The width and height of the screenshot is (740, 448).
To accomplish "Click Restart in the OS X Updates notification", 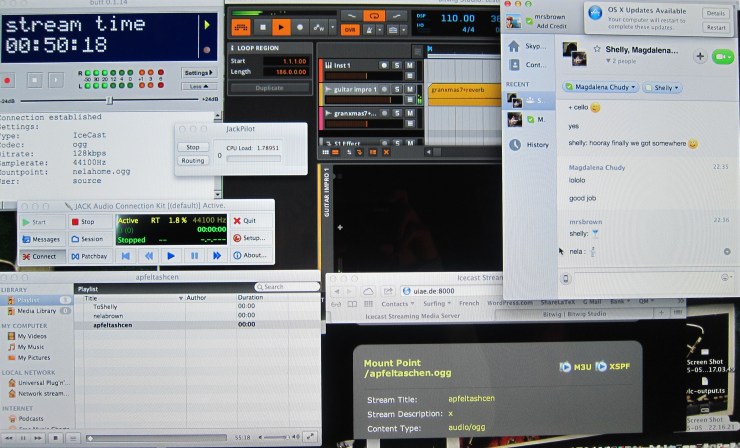I will pyautogui.click(x=716, y=27).
